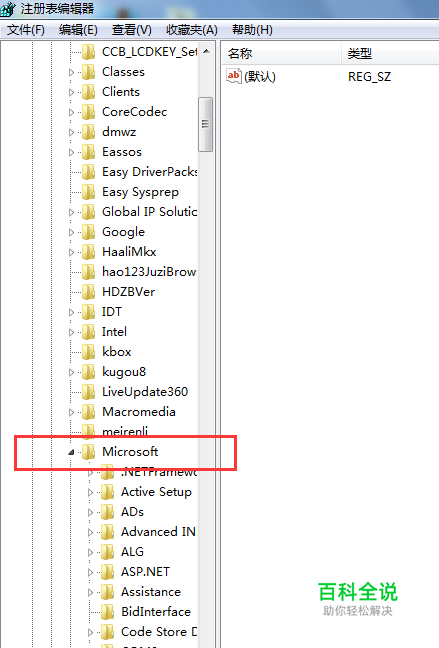The width and height of the screenshot is (439, 648).
Task: Click the IDT folder icon
Action: 88,312
